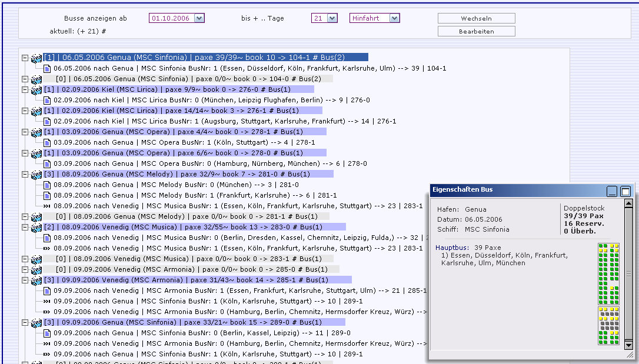The width and height of the screenshot is (639, 364).
Task: Click scroll down arrow in Eigenschaften Bus panel
Action: [628, 345]
